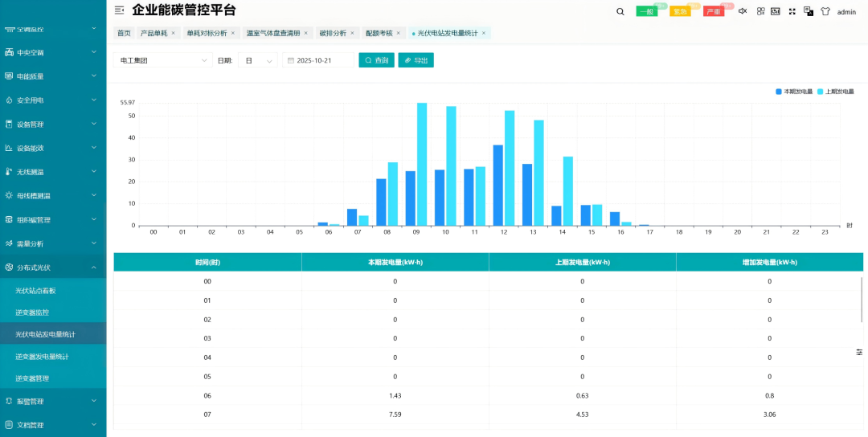
Task: Click the 导出 export button
Action: point(416,60)
